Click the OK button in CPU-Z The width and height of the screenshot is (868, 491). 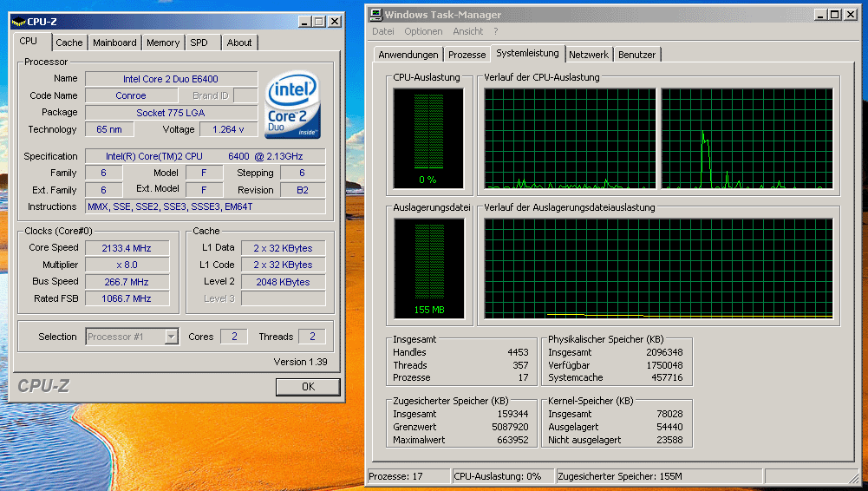pos(309,387)
